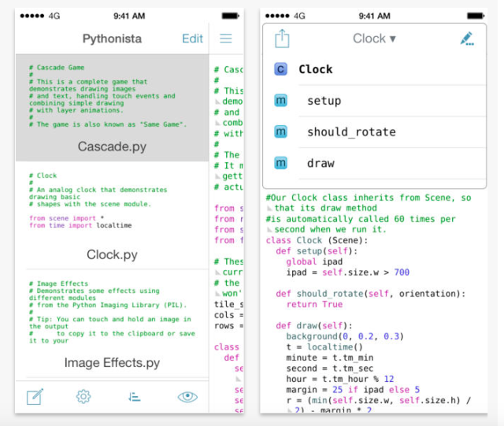Click the 'ipad = self.size.w > 700' line
The image size is (504, 426).
click(x=348, y=272)
